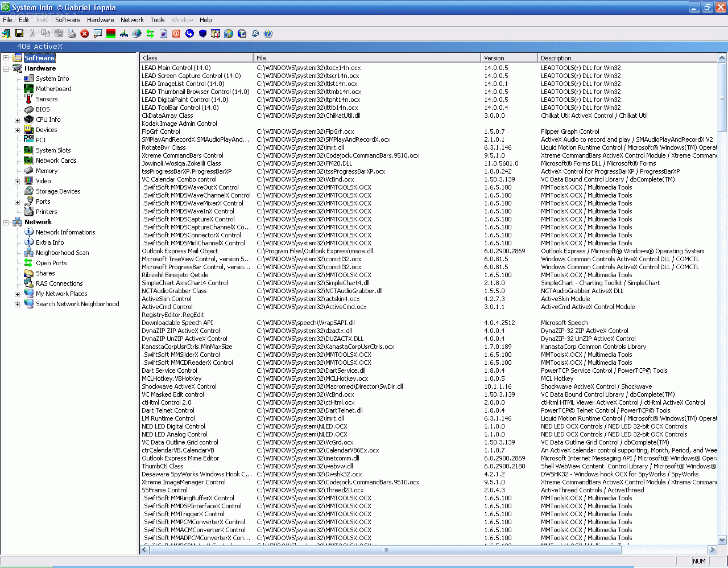Screen dimensions: 728x568
Task: Click the spectrum graph toolbar icon
Action: (124, 34)
